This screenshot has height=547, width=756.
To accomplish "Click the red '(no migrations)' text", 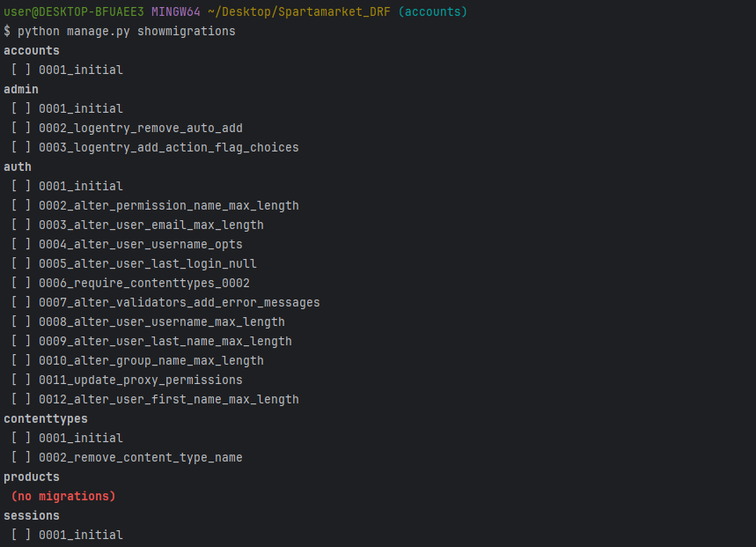I will [63, 497].
